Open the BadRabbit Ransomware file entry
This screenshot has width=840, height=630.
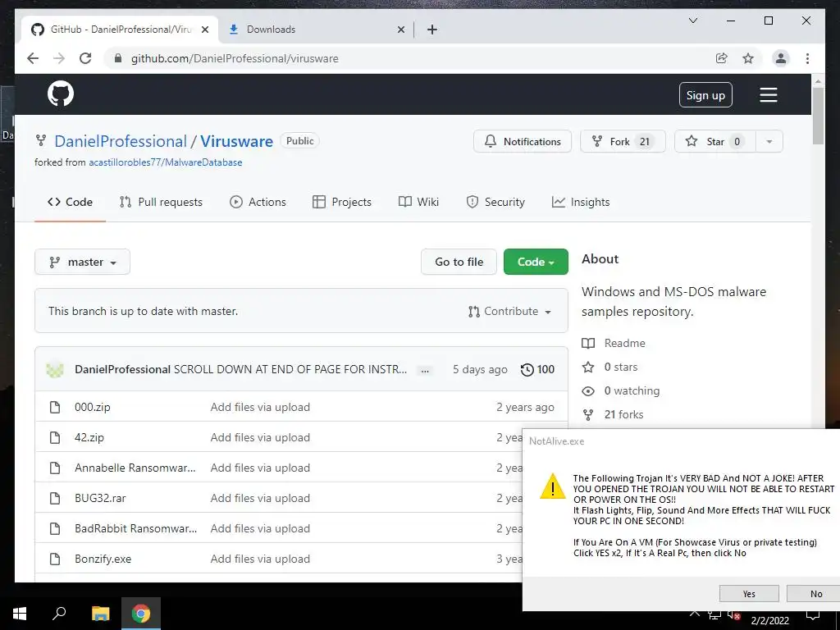[x=136, y=529]
